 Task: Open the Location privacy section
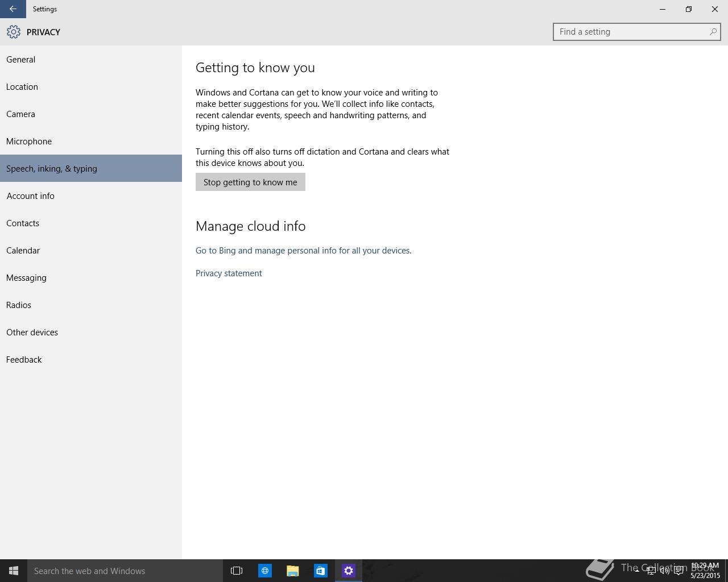tap(91, 86)
